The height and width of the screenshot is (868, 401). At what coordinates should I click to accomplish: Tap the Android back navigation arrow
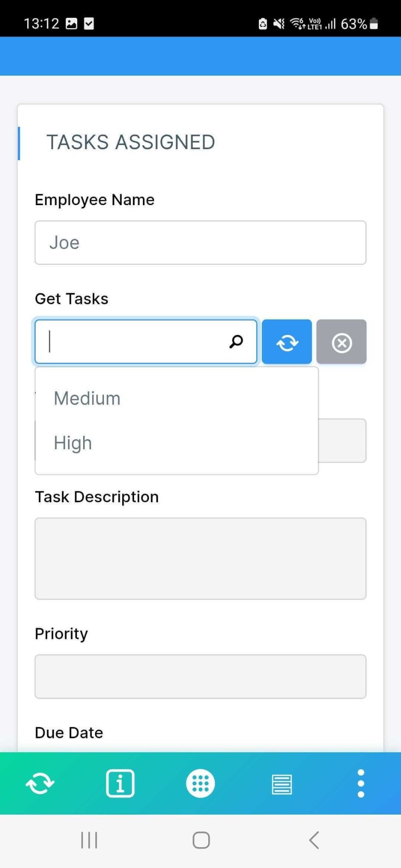pyautogui.click(x=313, y=840)
